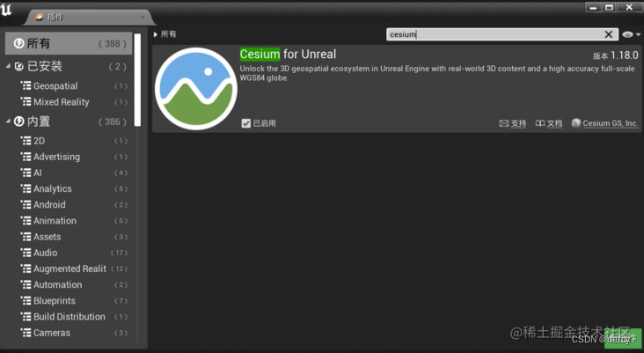Click the 所有 breadcrumb arrow

(155, 34)
